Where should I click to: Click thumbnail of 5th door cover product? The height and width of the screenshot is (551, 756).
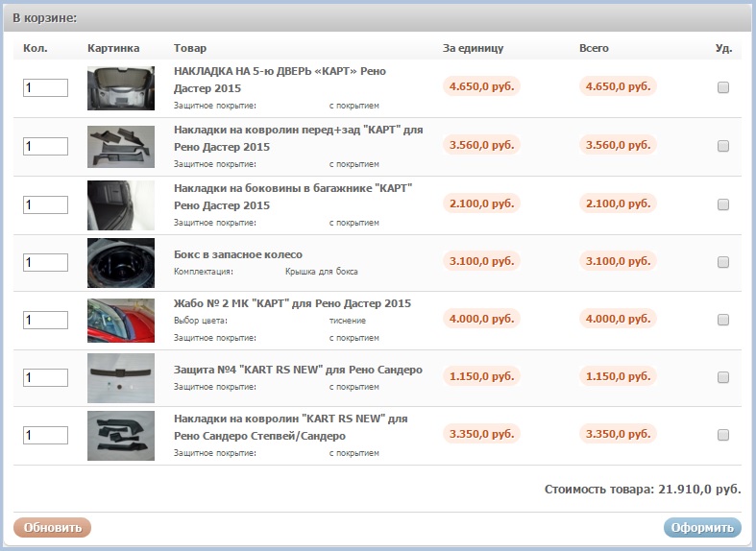coord(120,88)
